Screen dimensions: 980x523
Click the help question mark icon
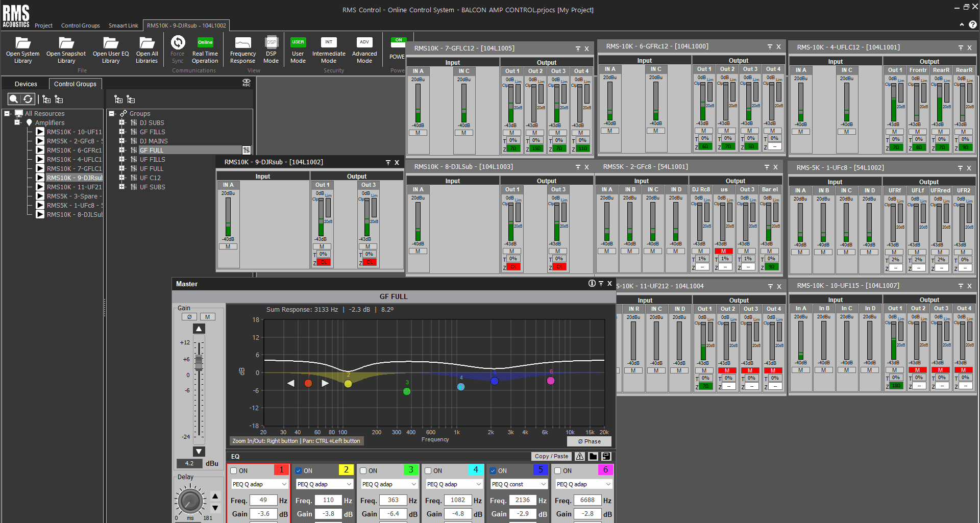973,24
